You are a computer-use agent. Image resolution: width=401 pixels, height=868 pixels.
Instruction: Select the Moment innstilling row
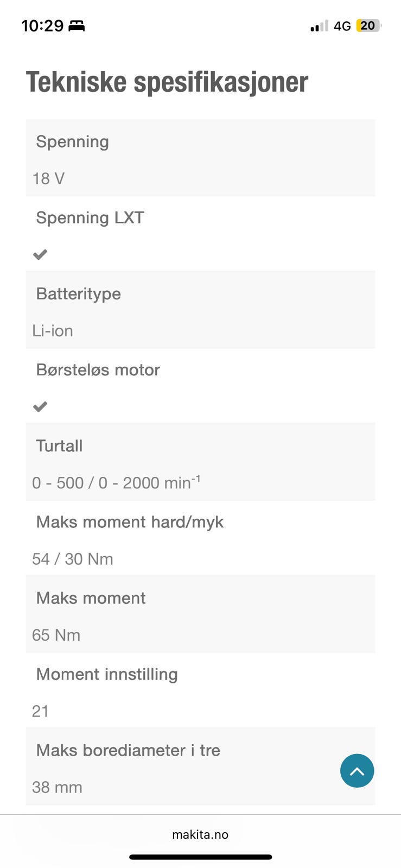point(200,690)
